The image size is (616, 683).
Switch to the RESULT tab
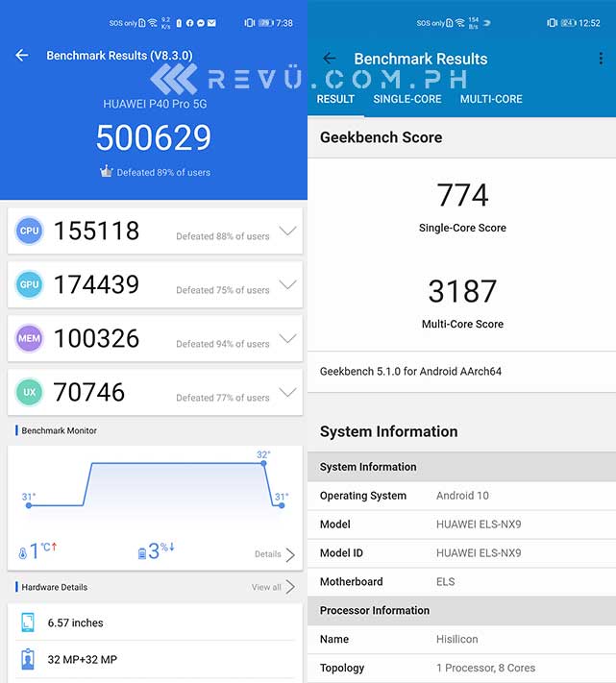click(335, 99)
